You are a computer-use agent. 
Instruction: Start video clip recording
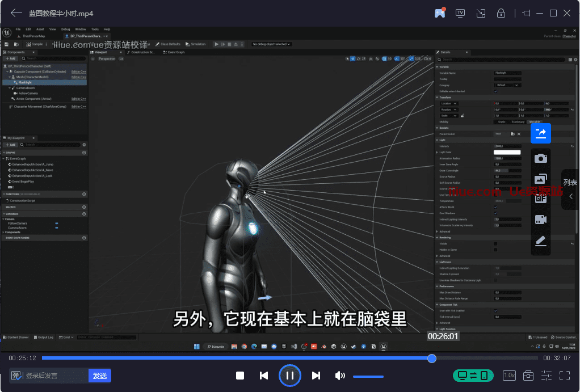pyautogui.click(x=541, y=220)
